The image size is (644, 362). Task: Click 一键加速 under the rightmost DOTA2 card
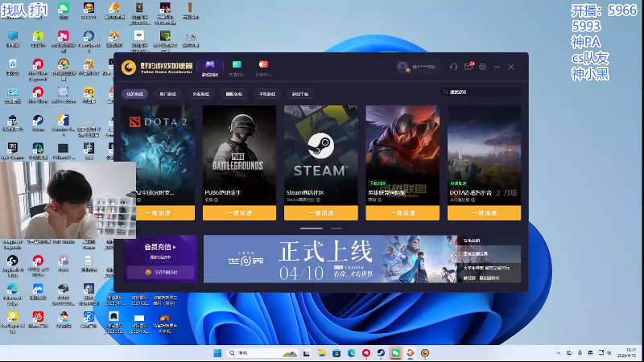[x=485, y=213]
